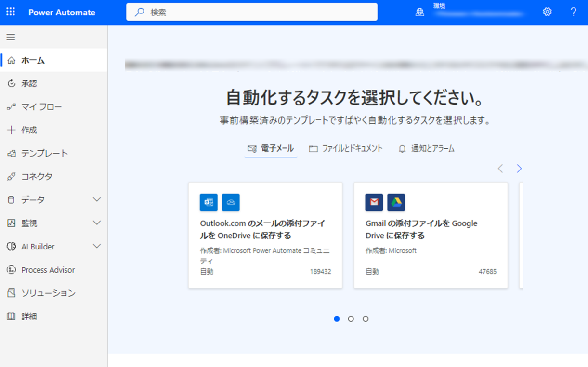Open the help question mark
The height and width of the screenshot is (367, 588).
573,12
